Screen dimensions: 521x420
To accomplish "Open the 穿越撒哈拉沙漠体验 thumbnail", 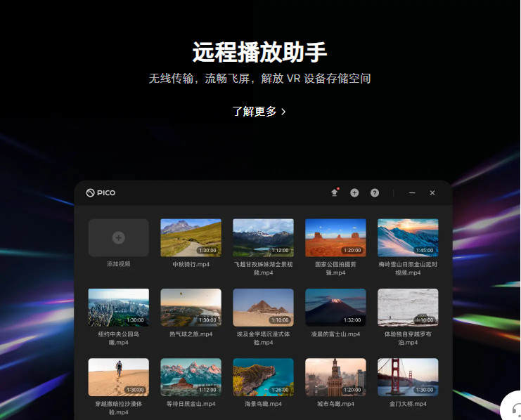I will (x=119, y=377).
